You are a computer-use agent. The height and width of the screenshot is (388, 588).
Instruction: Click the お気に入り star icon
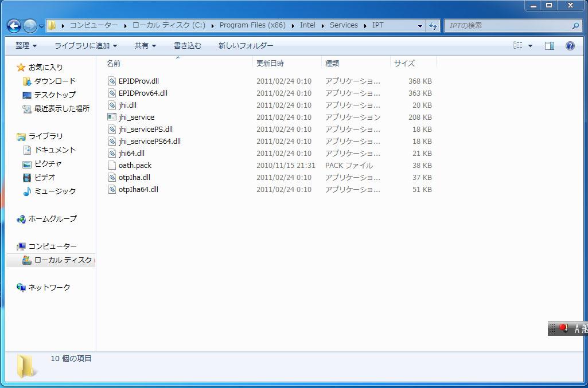click(x=21, y=68)
